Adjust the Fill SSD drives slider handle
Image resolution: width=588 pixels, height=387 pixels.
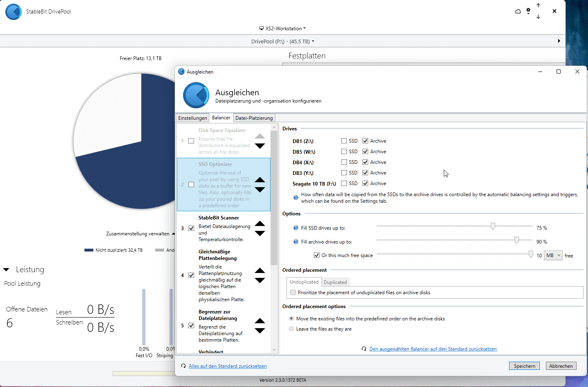point(493,226)
